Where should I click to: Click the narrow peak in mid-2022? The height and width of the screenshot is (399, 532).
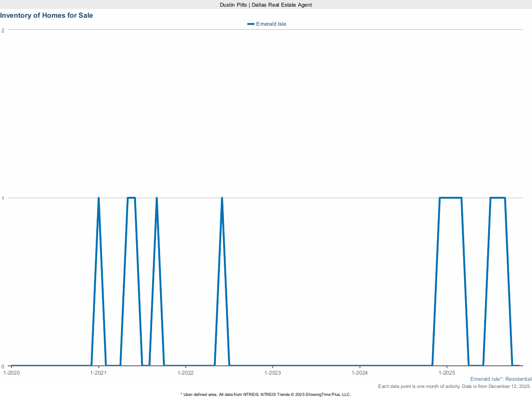coord(222,198)
